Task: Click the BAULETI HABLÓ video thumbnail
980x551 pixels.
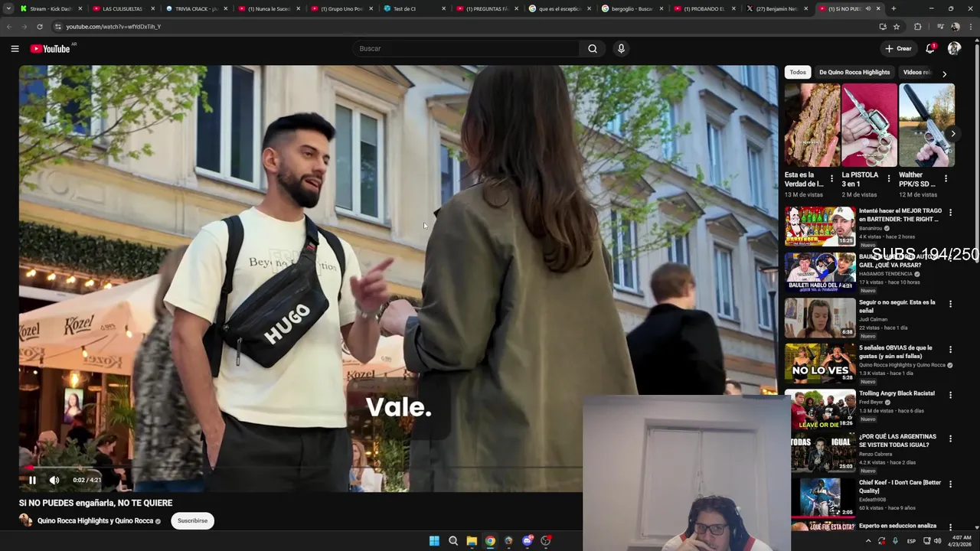Action: (x=820, y=272)
